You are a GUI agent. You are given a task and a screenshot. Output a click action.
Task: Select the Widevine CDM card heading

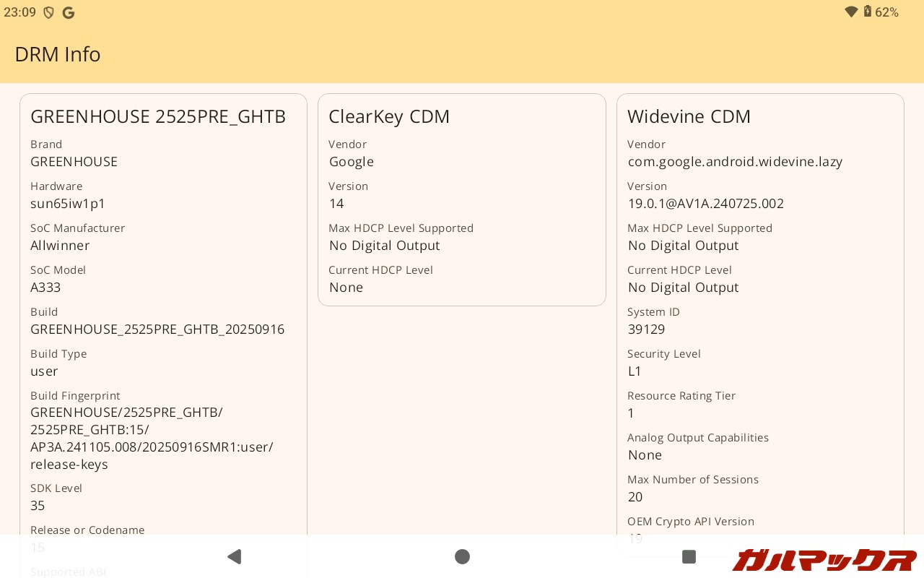[x=689, y=116]
